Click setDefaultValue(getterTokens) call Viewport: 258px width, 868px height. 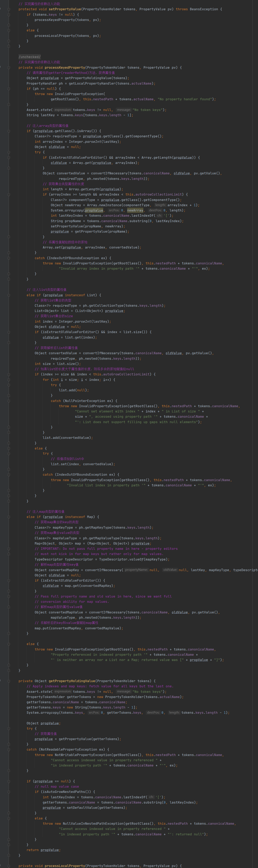96,808
